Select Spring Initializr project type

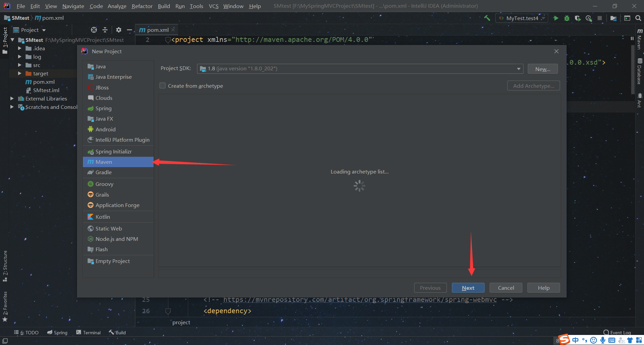118,151
